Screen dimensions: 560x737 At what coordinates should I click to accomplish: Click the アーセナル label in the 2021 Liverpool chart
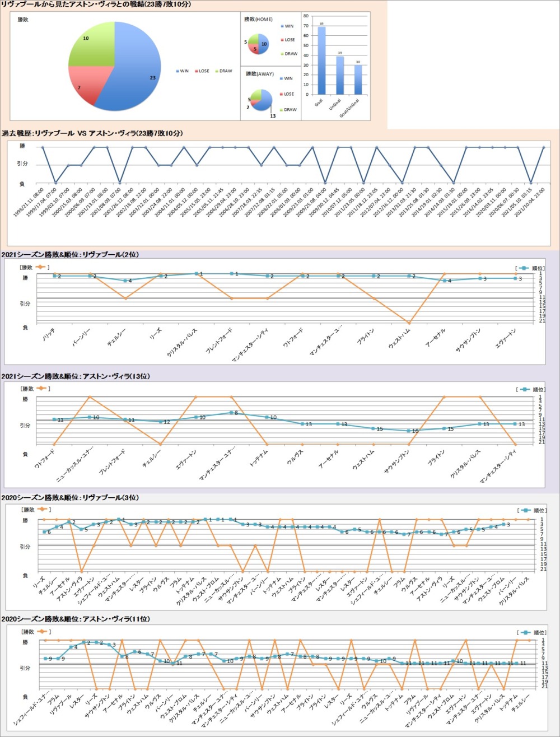click(x=435, y=339)
